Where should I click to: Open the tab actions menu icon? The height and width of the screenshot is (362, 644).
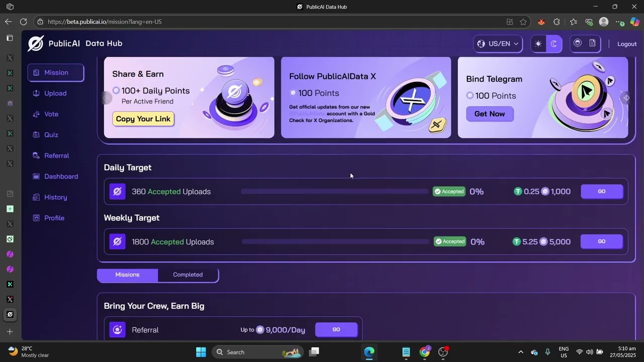[10, 38]
